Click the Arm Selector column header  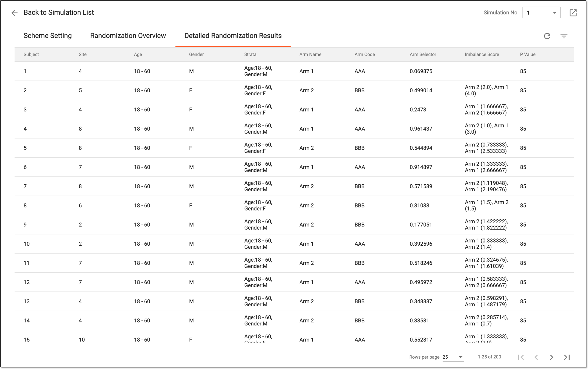(x=423, y=54)
